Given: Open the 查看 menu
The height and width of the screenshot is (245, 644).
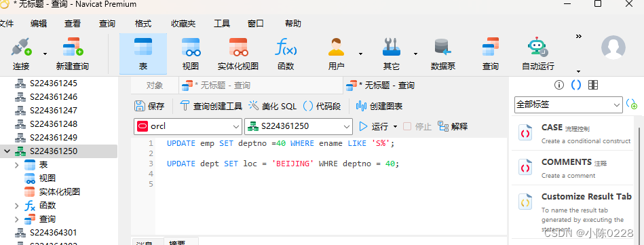Looking at the screenshot, I should (x=73, y=24).
